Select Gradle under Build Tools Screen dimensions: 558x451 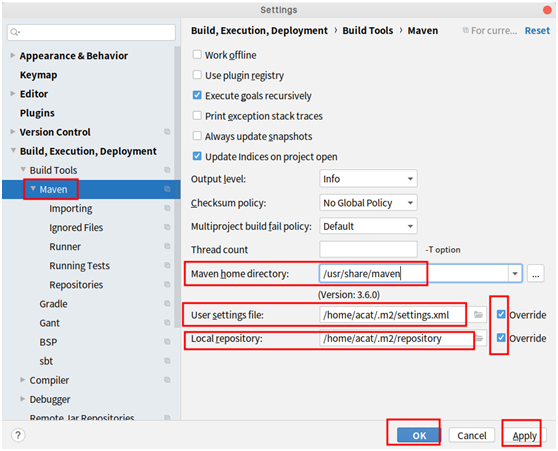53,304
